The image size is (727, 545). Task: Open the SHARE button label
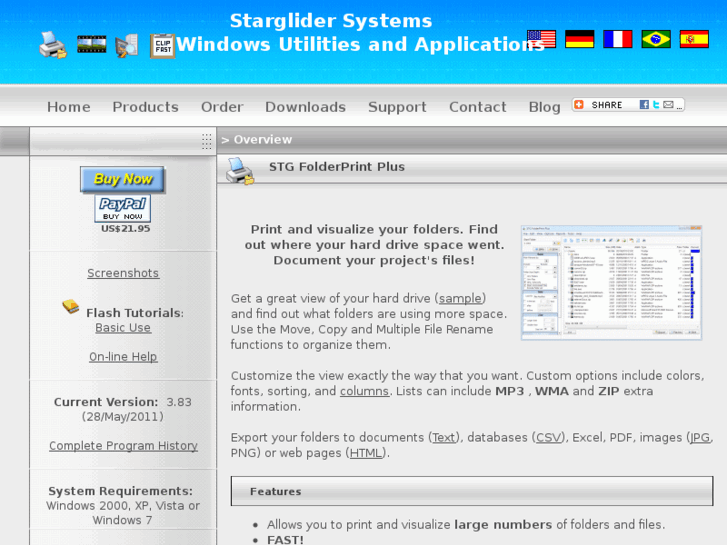coord(606,105)
